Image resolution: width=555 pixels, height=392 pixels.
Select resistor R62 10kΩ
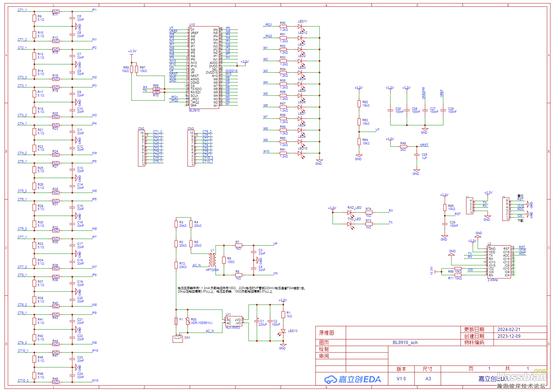click(359, 104)
